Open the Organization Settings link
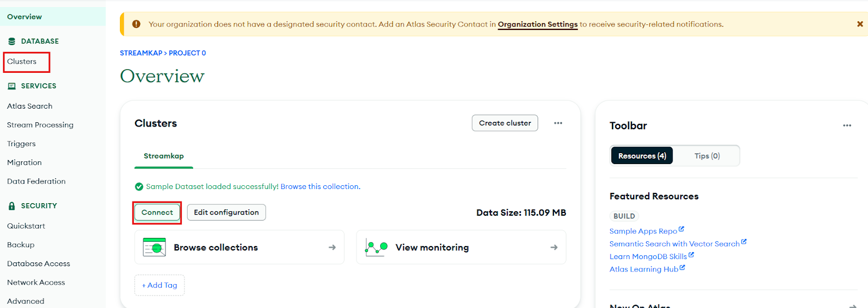Screen dimensions: 868x308 (x=538, y=24)
